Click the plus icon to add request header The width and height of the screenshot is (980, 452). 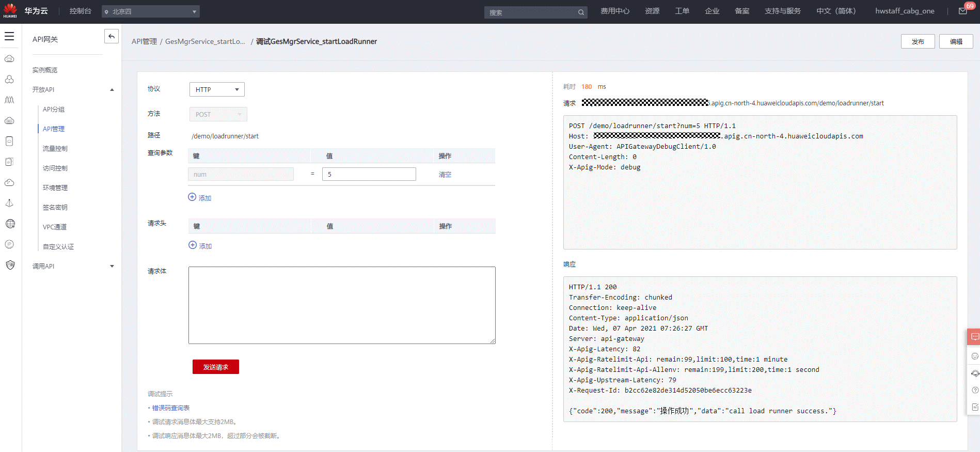pos(193,245)
